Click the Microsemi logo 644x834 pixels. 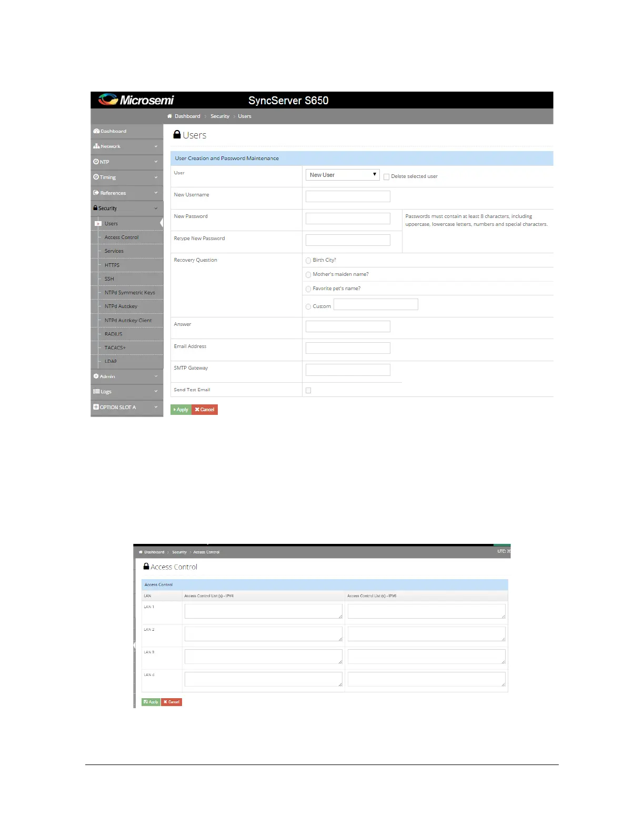tap(136, 100)
